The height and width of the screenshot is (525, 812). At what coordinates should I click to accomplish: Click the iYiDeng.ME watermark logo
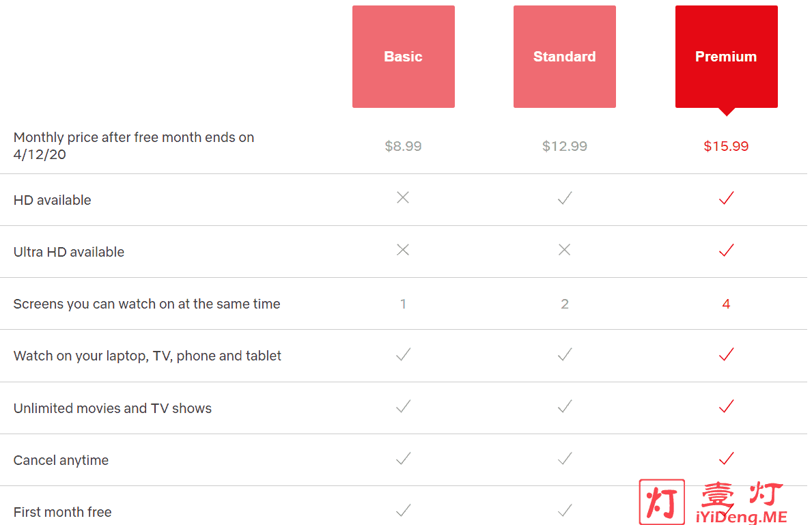[713, 502]
